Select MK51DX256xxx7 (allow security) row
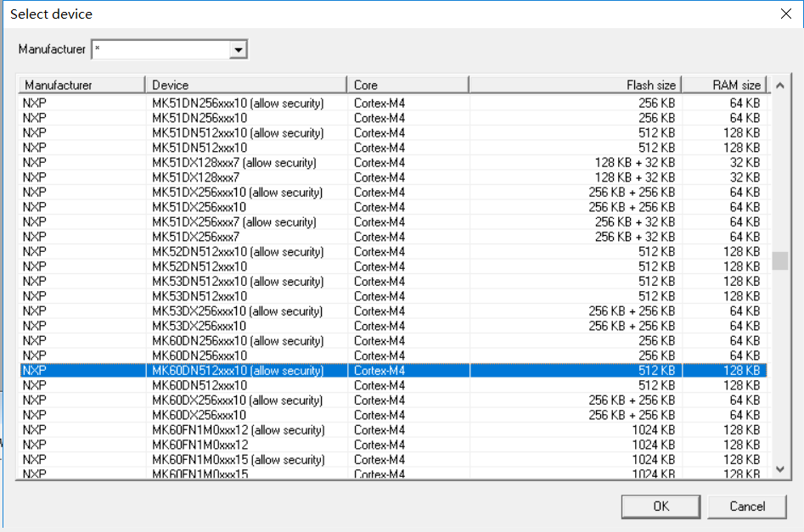Image resolution: width=804 pixels, height=532 pixels. click(x=393, y=222)
